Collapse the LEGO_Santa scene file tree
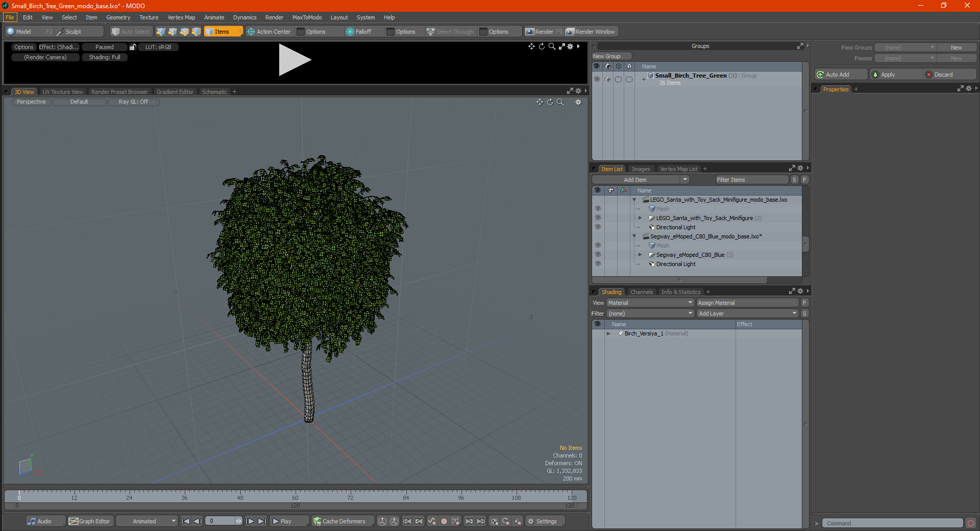The image size is (980, 531). click(634, 200)
